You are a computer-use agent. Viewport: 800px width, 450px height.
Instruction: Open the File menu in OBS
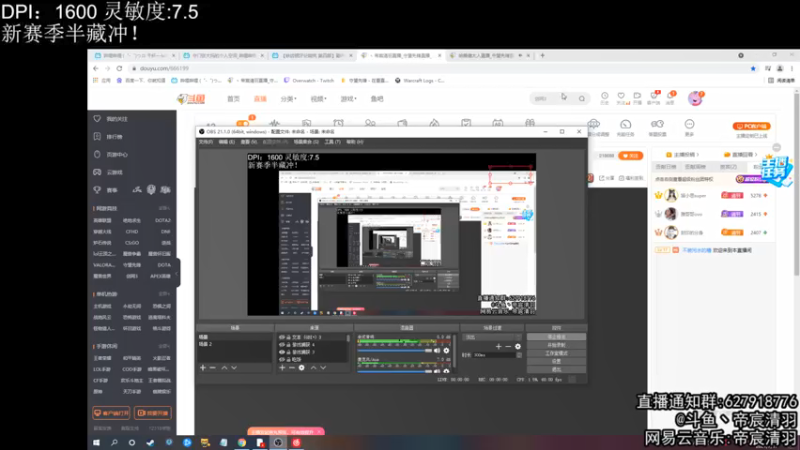tap(206, 142)
